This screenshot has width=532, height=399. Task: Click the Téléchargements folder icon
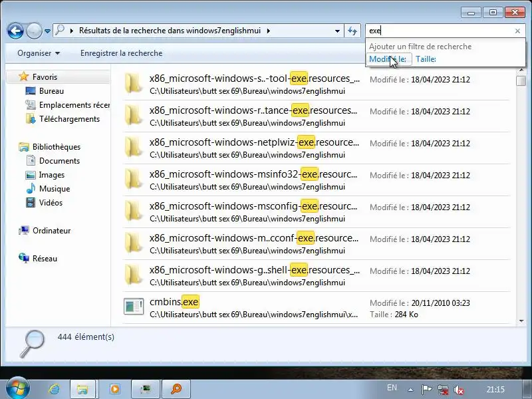[31, 119]
